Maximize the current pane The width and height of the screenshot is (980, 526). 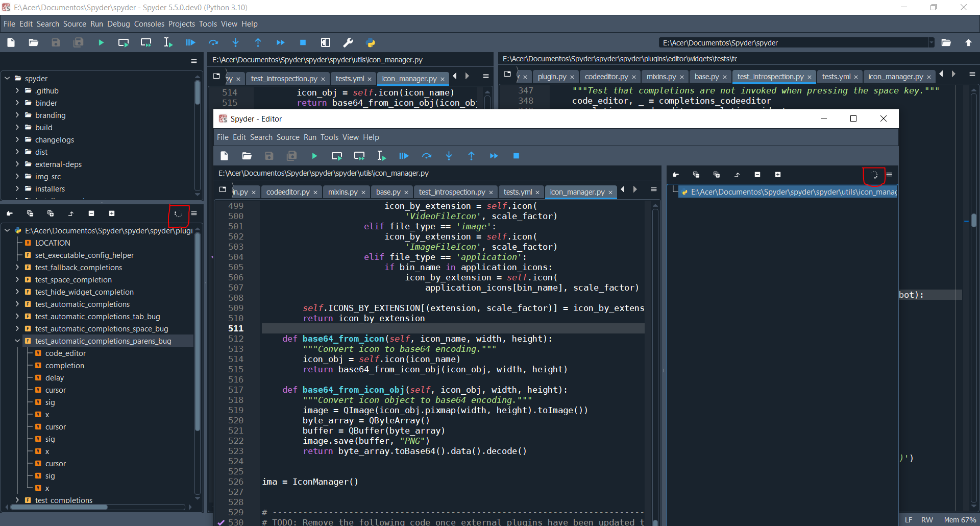point(326,42)
